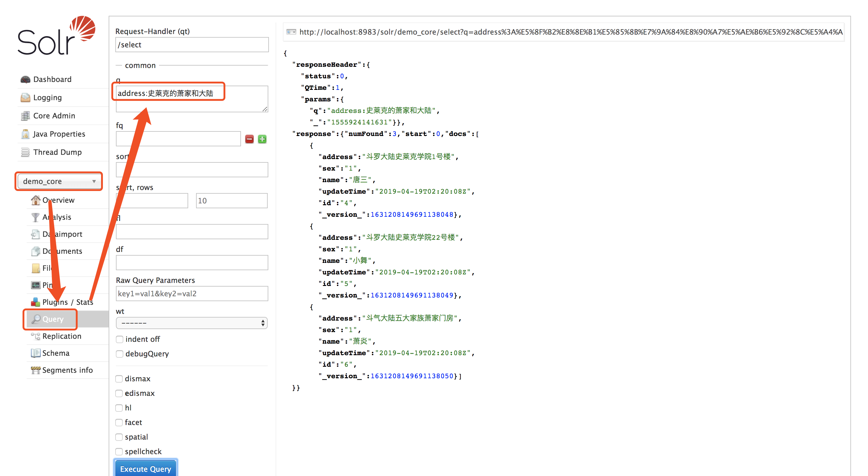Screen dimensions: 868x476
Task: Click the green add fq icon
Action: (262, 139)
